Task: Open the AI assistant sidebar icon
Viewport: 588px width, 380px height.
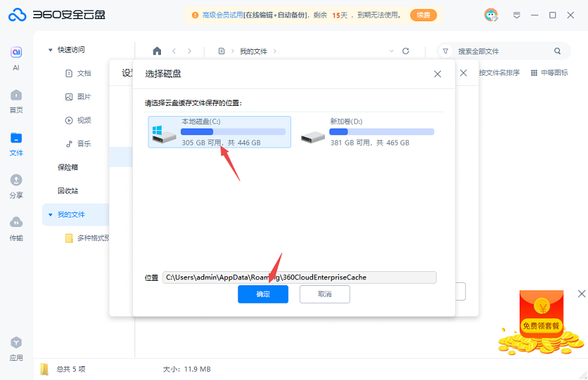Action: pyautogui.click(x=16, y=58)
